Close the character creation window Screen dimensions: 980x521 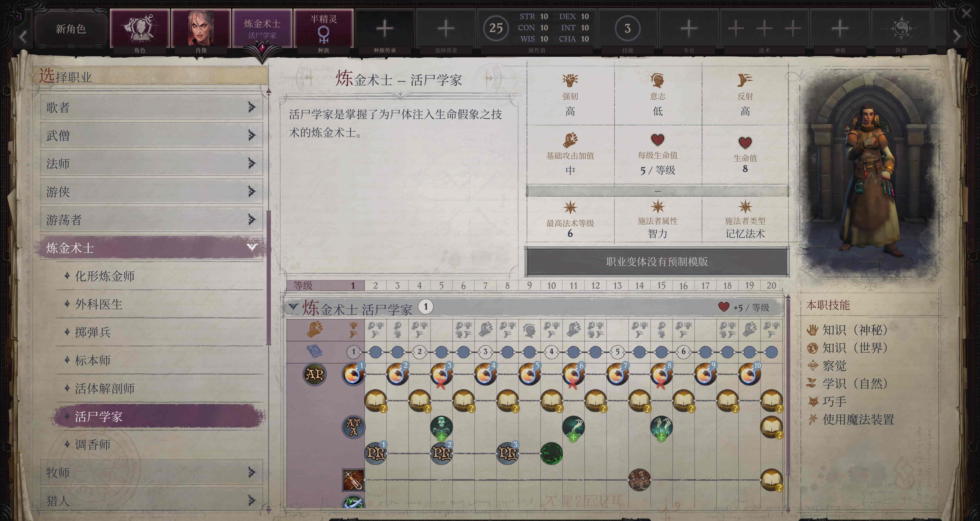(x=966, y=13)
